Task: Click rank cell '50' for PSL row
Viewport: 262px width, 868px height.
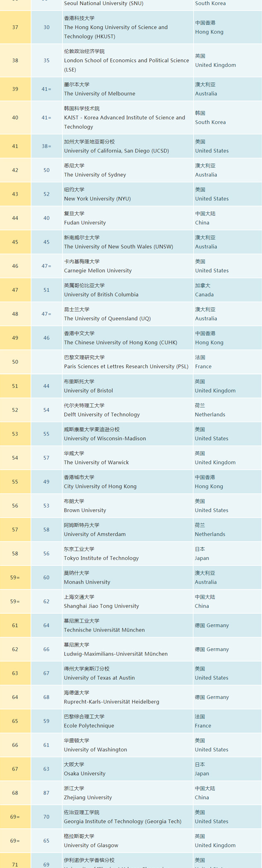Action: [15, 362]
